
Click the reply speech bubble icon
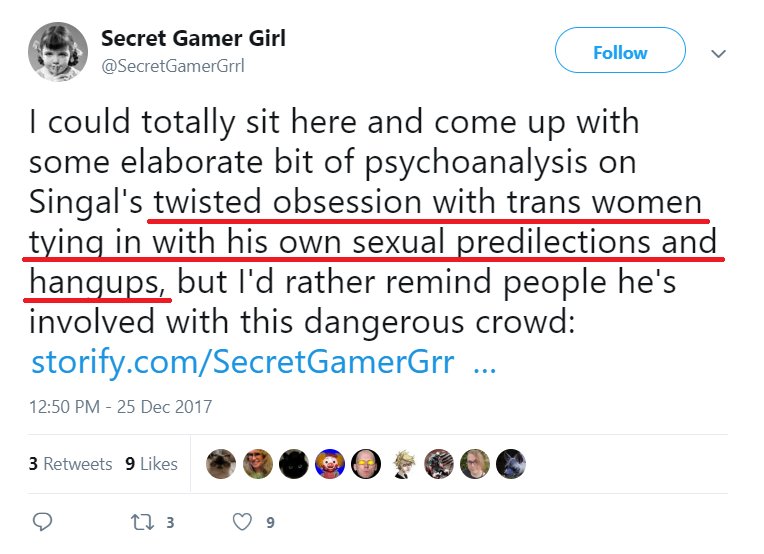tap(42, 521)
